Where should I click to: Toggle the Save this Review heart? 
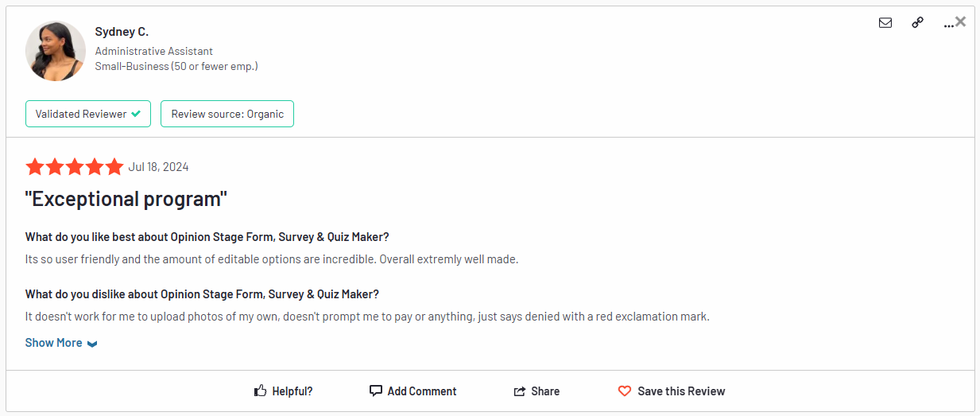(x=625, y=391)
